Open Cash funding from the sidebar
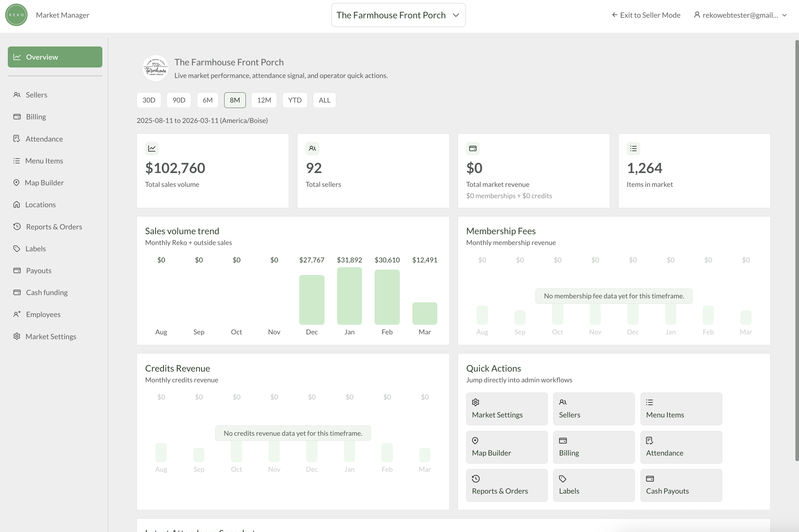The width and height of the screenshot is (799, 532). [55, 292]
